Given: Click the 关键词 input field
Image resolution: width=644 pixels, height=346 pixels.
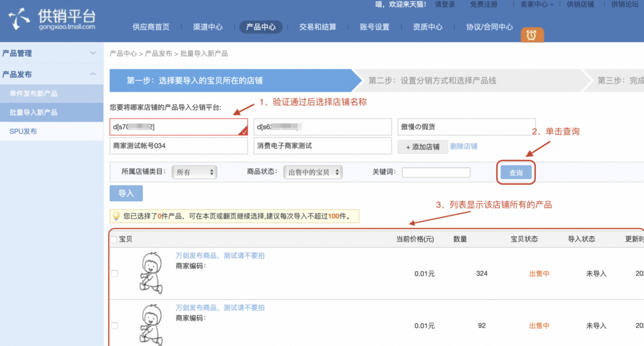Looking at the screenshot, I should point(436,172).
